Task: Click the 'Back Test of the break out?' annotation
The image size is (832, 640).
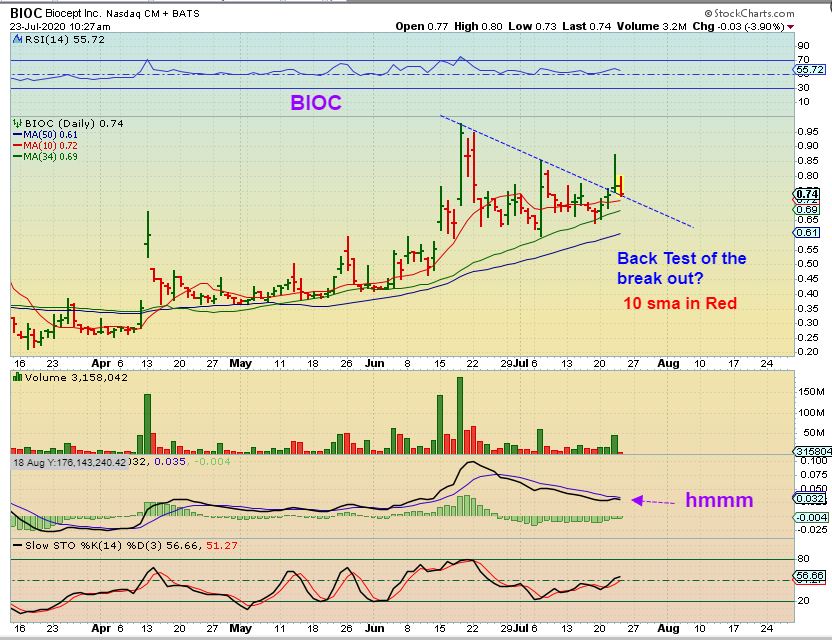Action: 681,268
